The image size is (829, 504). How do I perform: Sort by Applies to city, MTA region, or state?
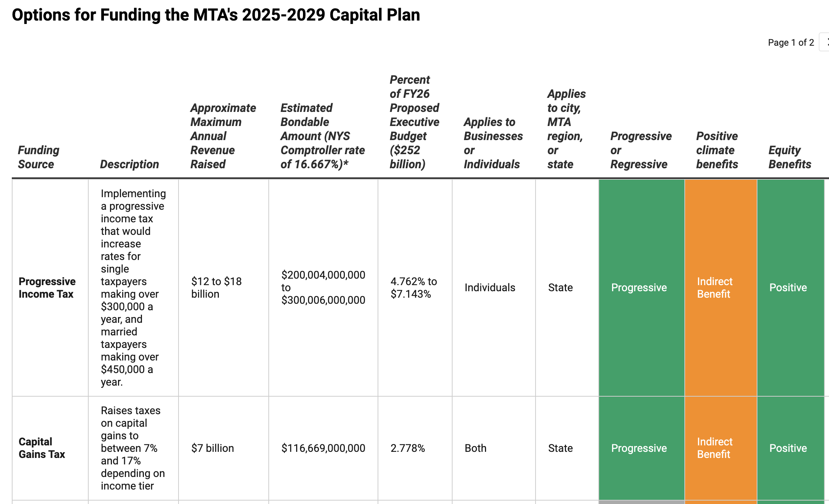click(567, 129)
